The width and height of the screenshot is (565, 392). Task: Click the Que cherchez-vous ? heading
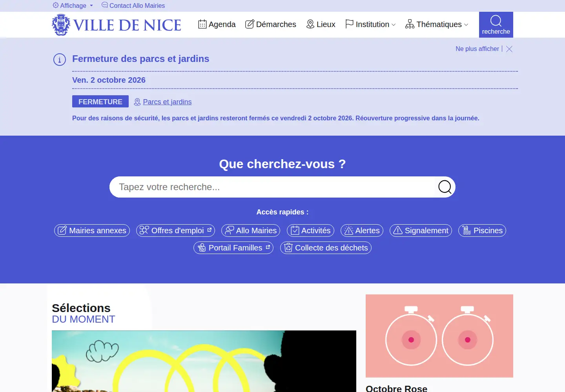282,164
